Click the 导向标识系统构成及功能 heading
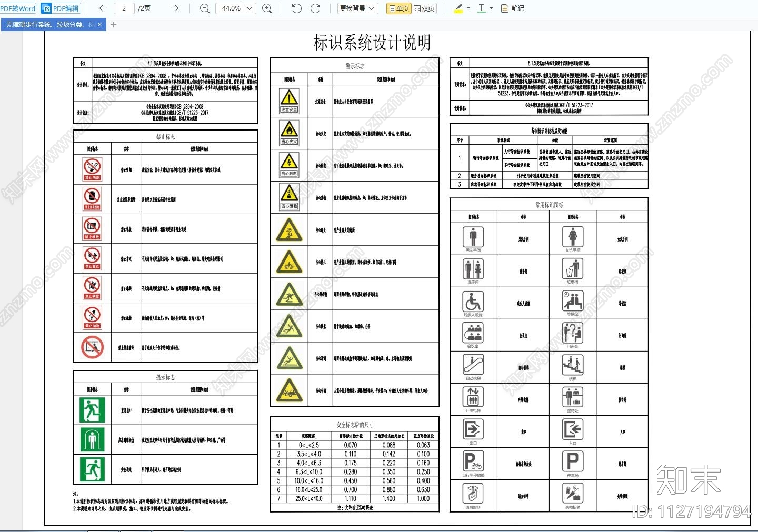This screenshot has width=758, height=532. 549,131
